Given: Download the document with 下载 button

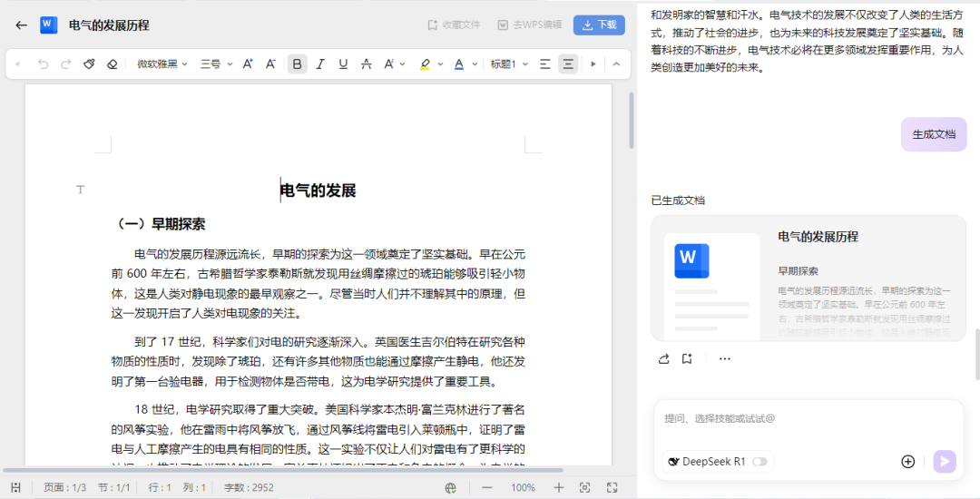Looking at the screenshot, I should click(x=600, y=25).
